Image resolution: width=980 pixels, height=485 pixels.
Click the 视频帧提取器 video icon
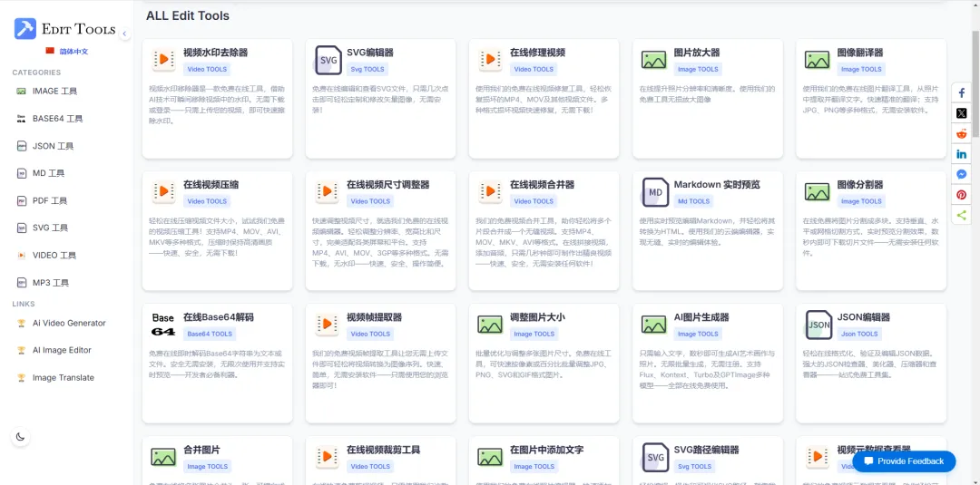click(x=327, y=324)
